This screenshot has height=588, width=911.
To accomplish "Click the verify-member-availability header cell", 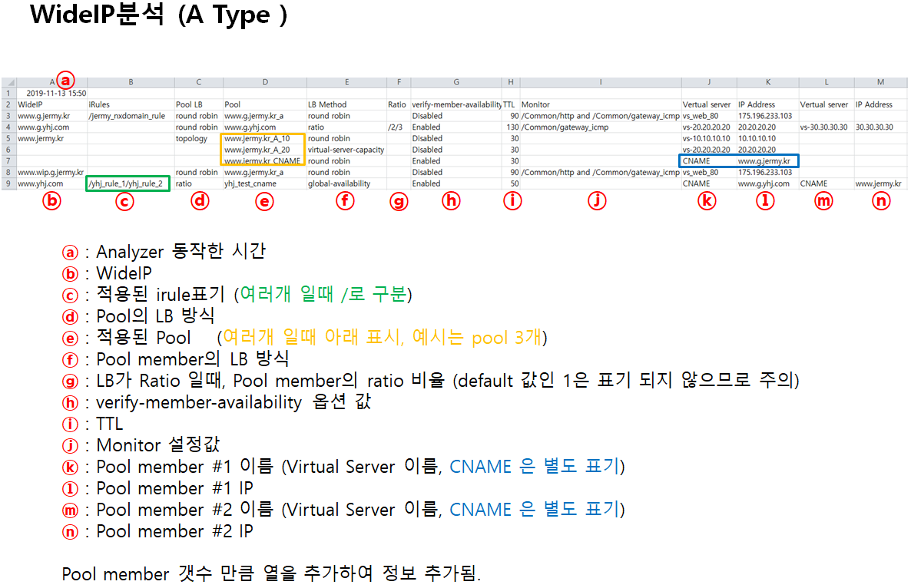I will click(x=457, y=104).
